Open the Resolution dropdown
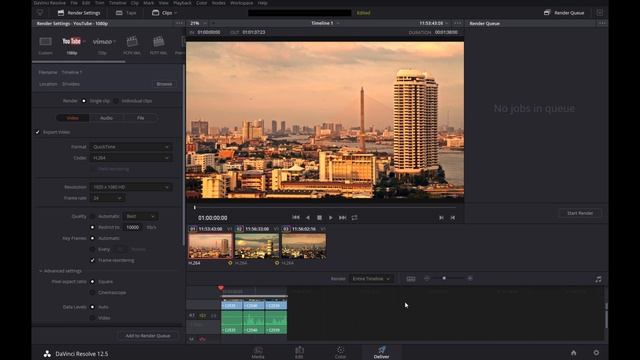 click(131, 187)
